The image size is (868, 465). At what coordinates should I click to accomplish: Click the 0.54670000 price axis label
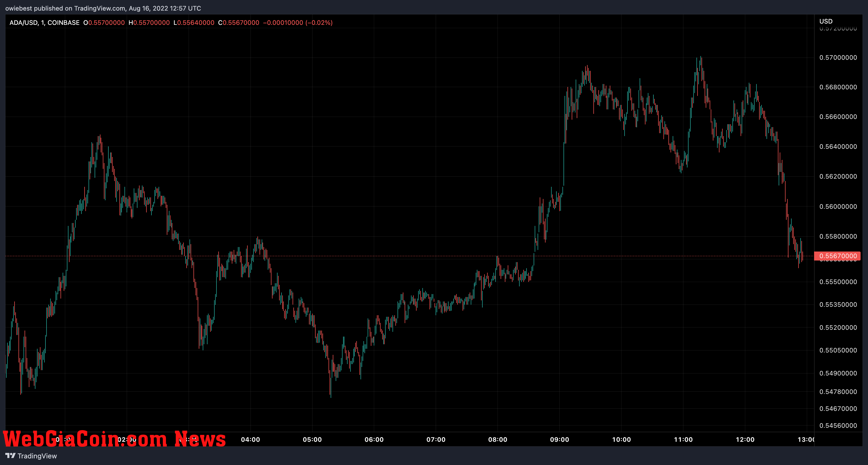pyautogui.click(x=838, y=409)
